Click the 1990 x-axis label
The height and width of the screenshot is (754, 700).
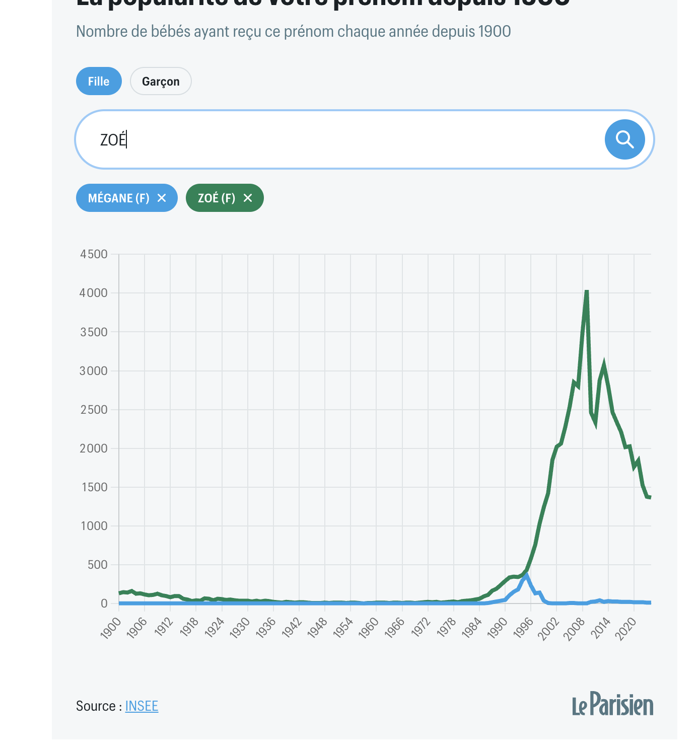pyautogui.click(x=497, y=628)
